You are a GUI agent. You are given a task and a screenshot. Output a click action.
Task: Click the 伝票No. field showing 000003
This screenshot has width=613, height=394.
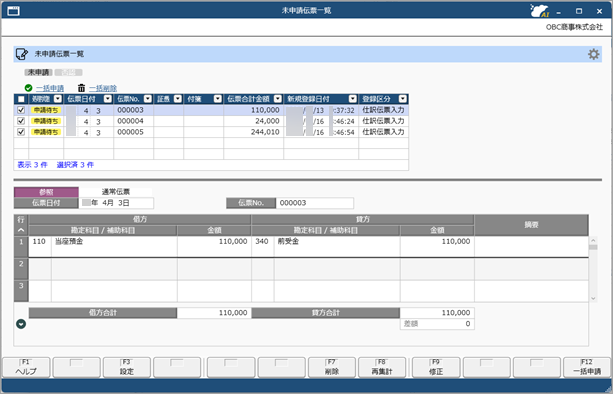[315, 203]
